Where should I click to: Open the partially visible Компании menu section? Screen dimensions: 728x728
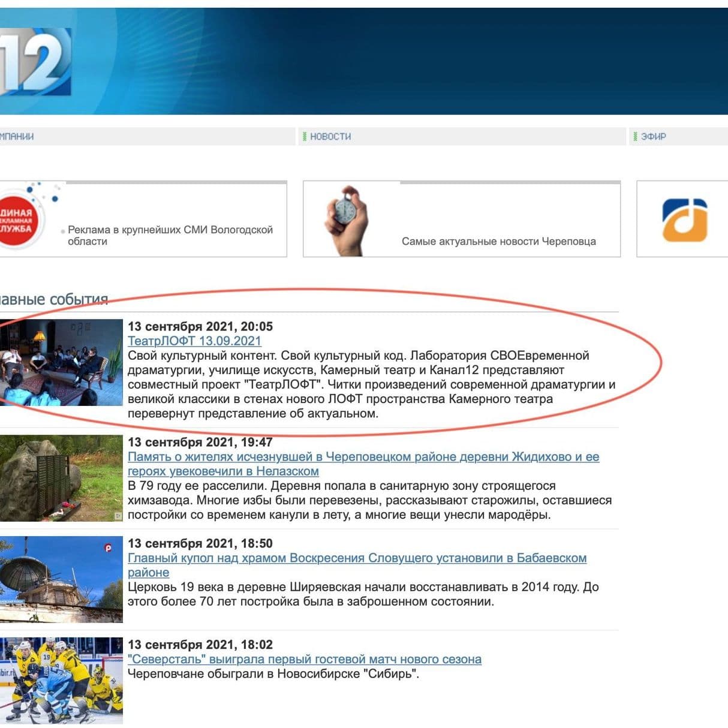(17, 137)
